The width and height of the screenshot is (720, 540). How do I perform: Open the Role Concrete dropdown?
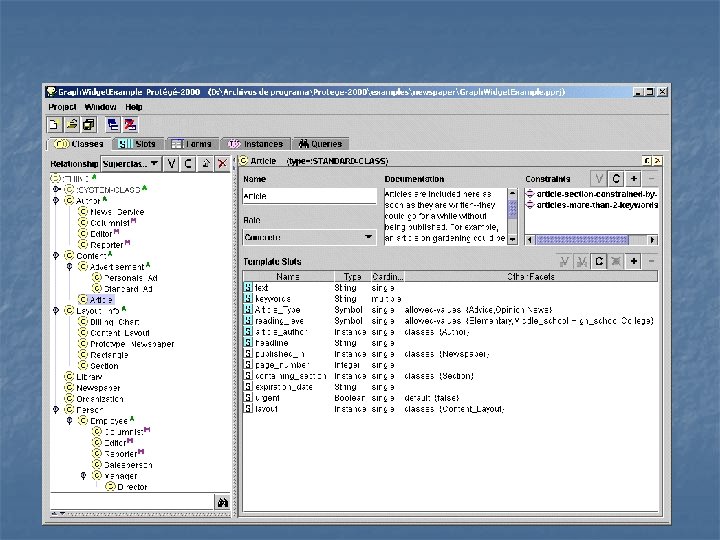[309, 237]
